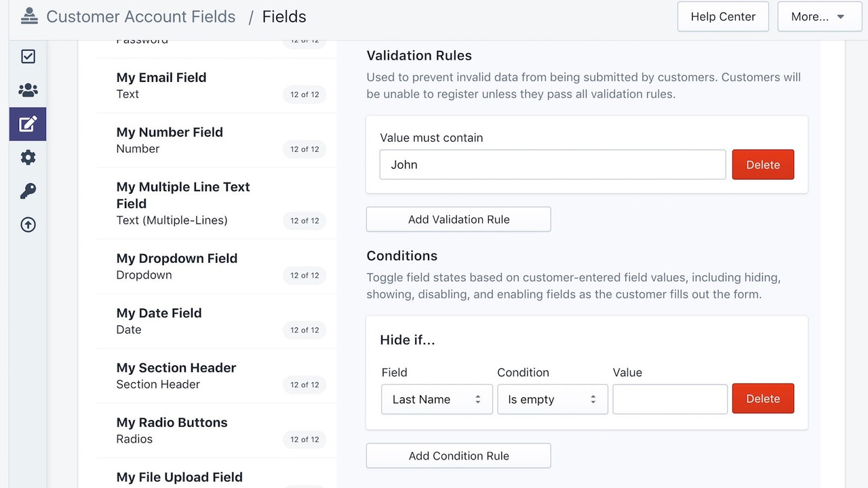
Task: Click the upload arrow icon in sidebar
Action: 27,224
